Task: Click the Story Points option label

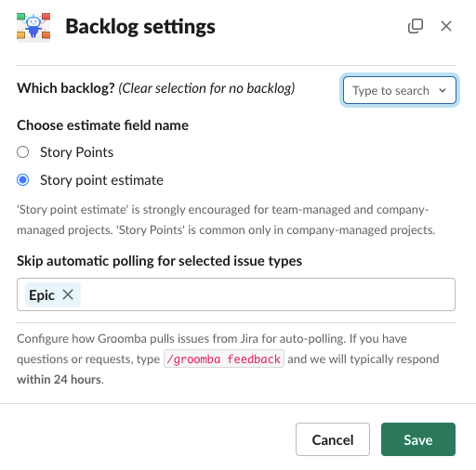Action: click(x=77, y=152)
